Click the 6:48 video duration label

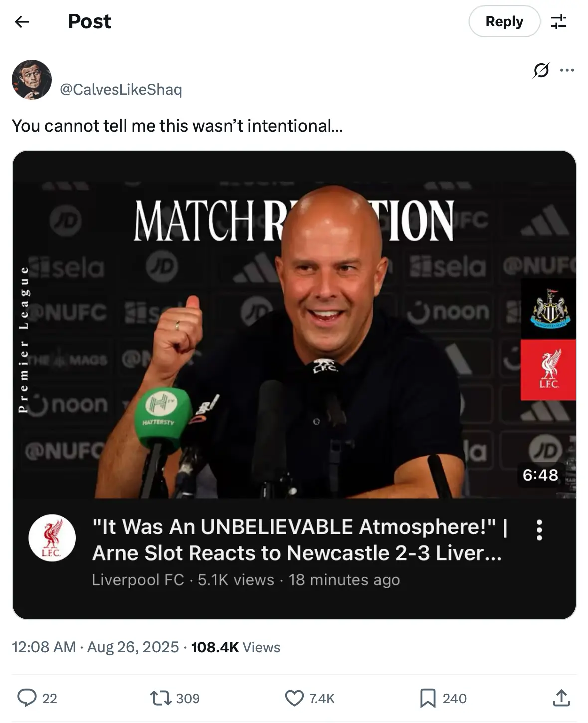[x=540, y=475]
